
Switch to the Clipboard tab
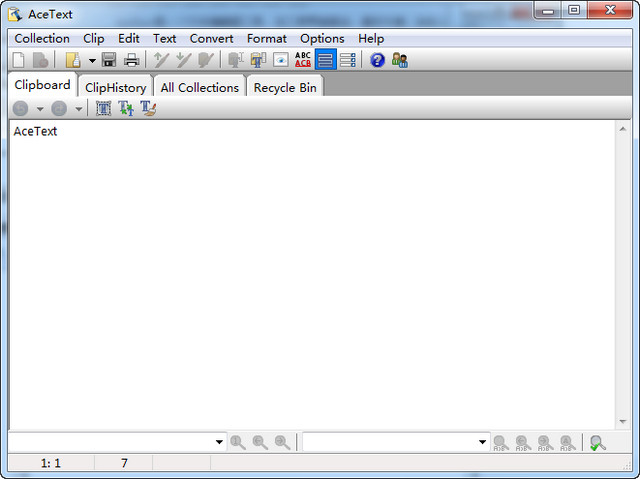point(42,85)
